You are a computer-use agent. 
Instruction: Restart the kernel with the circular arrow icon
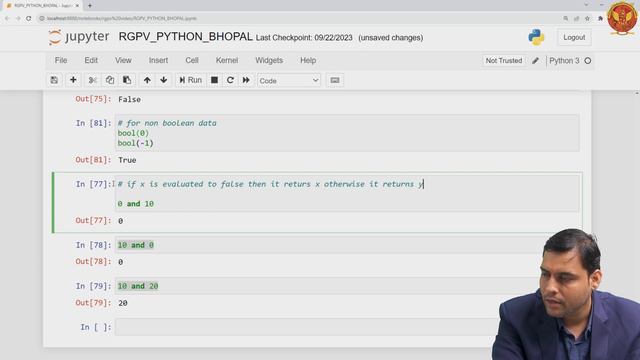[230, 80]
